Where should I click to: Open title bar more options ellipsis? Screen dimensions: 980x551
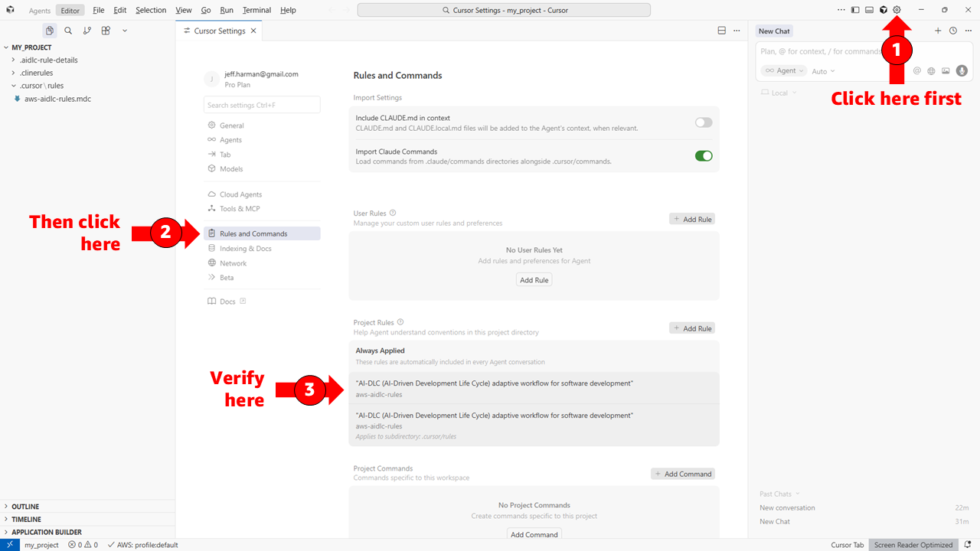tap(841, 10)
